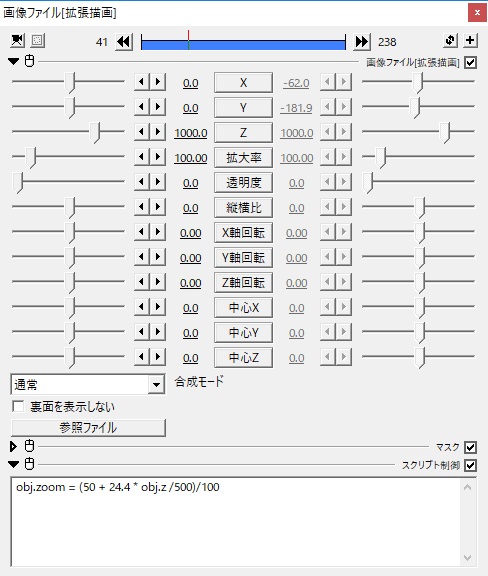Jump to the next section with the fast-forward button
The height and width of the screenshot is (576, 488).
(362, 42)
